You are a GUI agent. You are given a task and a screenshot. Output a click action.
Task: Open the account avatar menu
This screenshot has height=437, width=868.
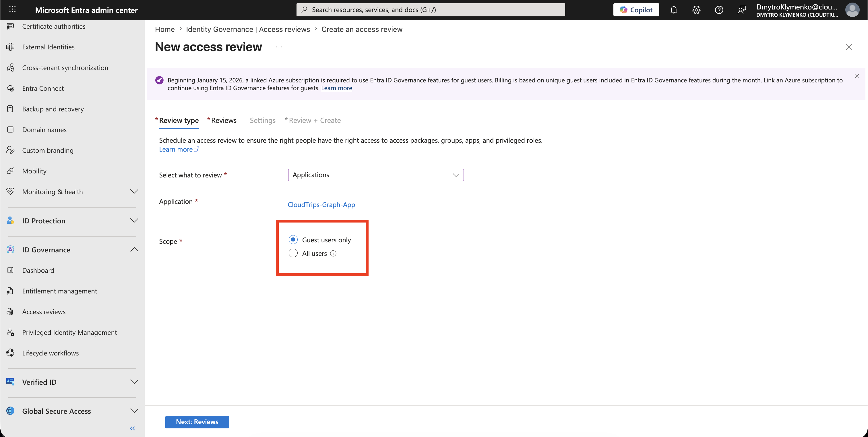click(x=852, y=10)
